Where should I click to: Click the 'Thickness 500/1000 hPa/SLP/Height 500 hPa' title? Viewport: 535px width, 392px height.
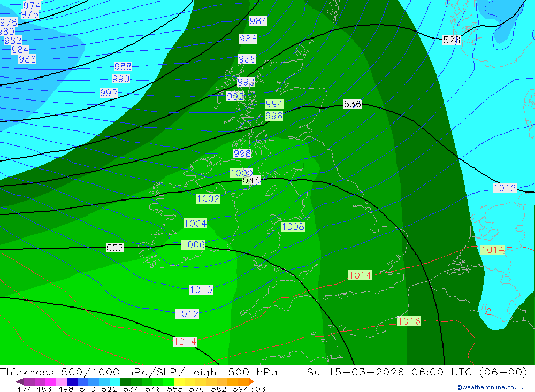coord(139,372)
